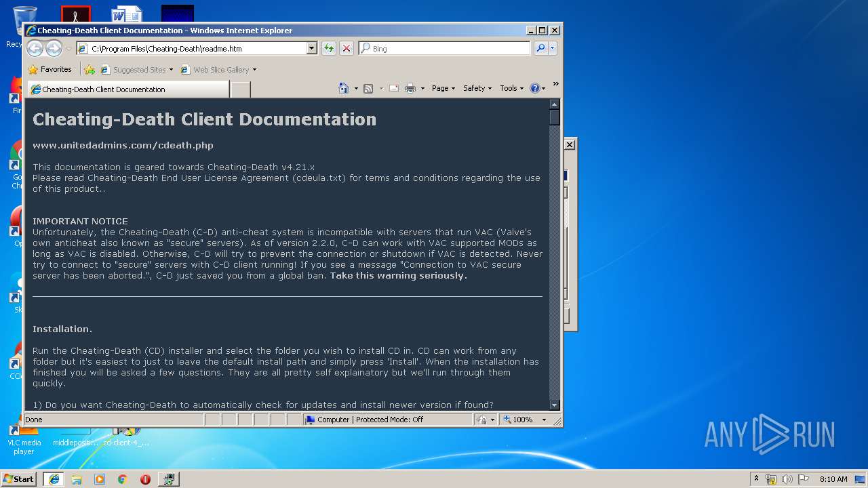This screenshot has height=488, width=868.
Task: Expand the command bar overflow chevron
Action: point(555,84)
